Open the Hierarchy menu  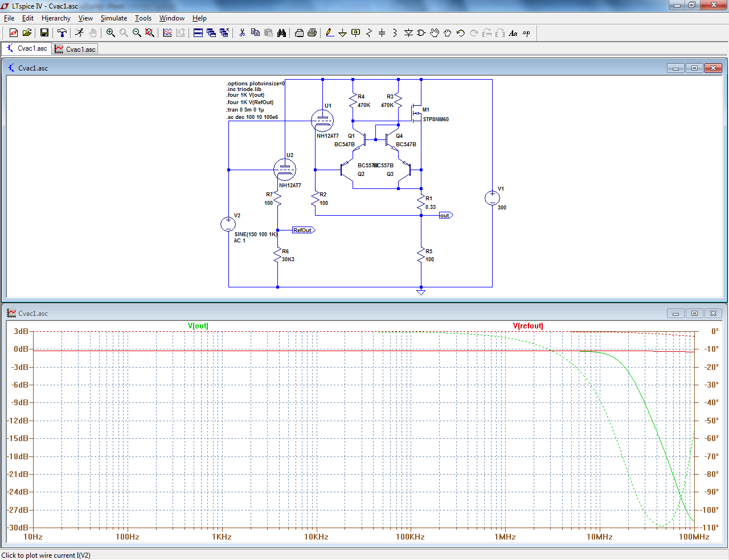click(56, 18)
